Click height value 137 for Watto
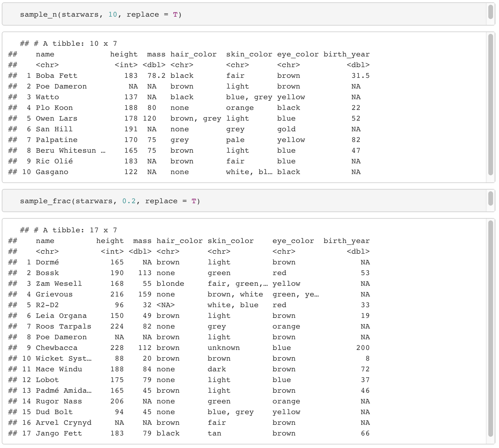The height and width of the screenshot is (448, 499). pyautogui.click(x=131, y=97)
